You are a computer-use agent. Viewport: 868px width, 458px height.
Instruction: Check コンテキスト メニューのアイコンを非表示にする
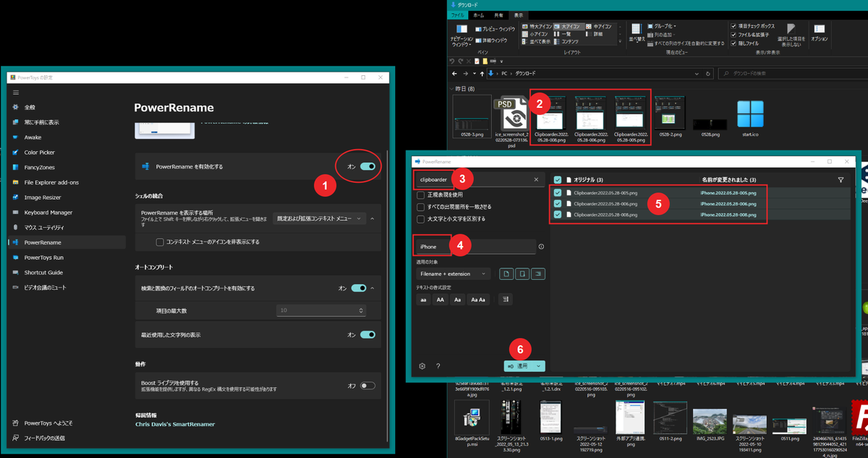pyautogui.click(x=160, y=242)
